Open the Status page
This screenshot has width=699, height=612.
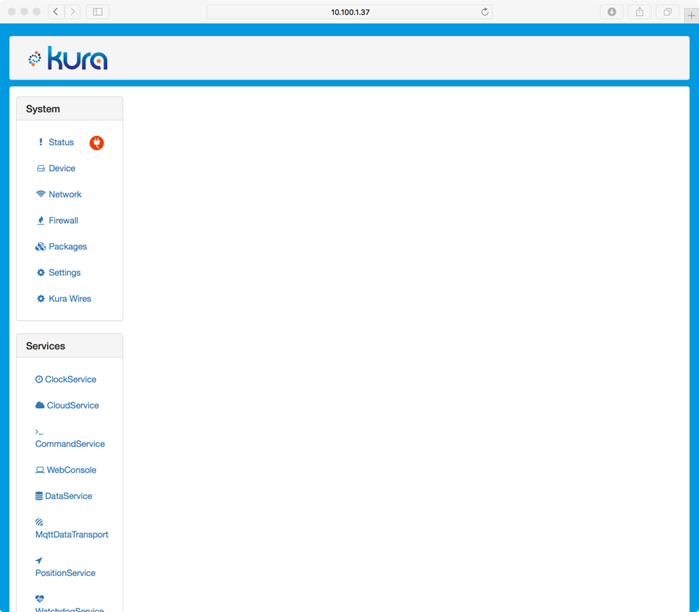point(61,142)
